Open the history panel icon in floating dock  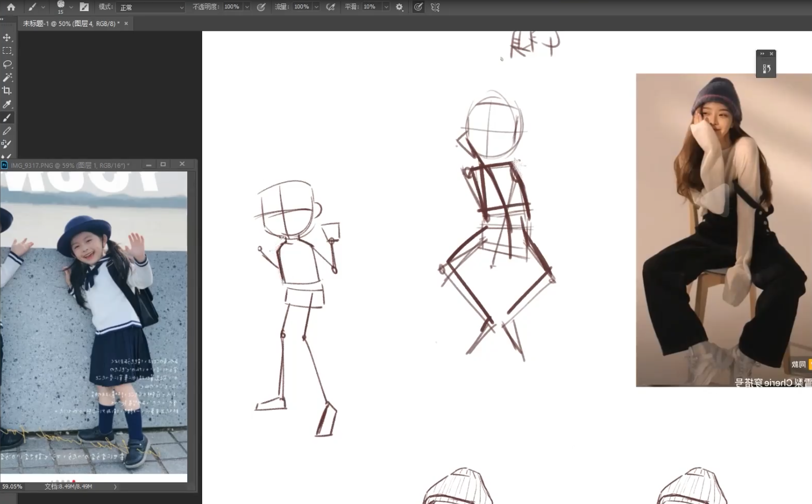(x=766, y=69)
